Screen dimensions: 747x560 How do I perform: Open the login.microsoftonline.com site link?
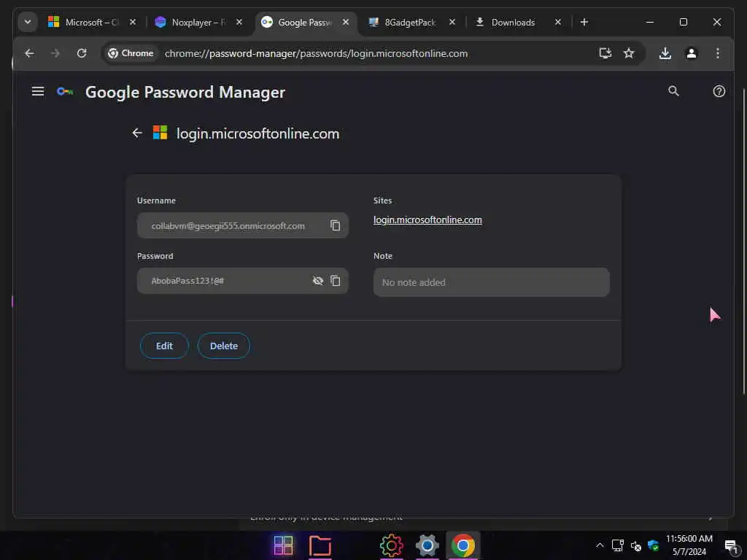(427, 220)
